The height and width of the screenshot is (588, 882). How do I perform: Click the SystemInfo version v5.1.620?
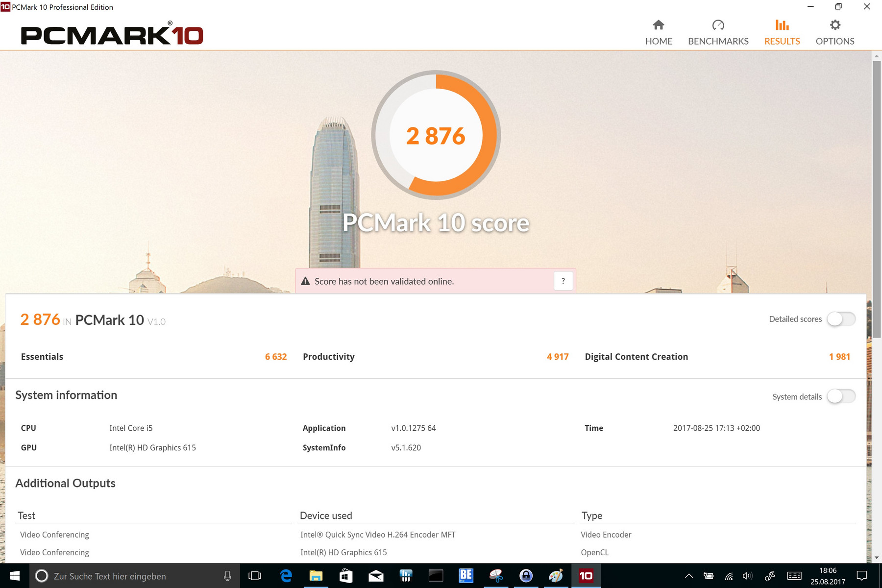(x=406, y=448)
